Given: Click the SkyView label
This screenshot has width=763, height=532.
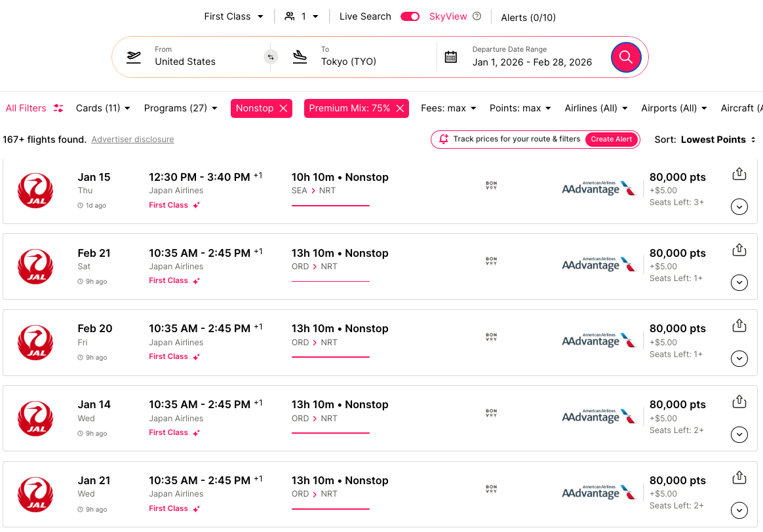Looking at the screenshot, I should pos(448,16).
